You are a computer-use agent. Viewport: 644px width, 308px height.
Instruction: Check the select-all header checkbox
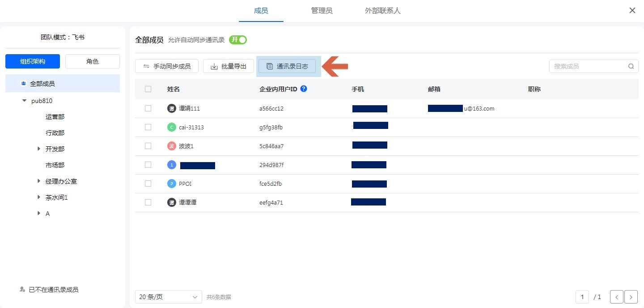(x=148, y=89)
